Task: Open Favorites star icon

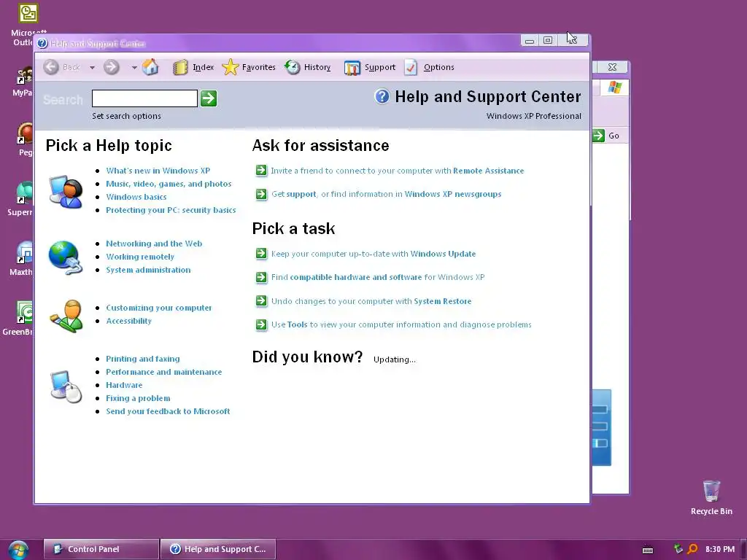Action: coord(230,67)
